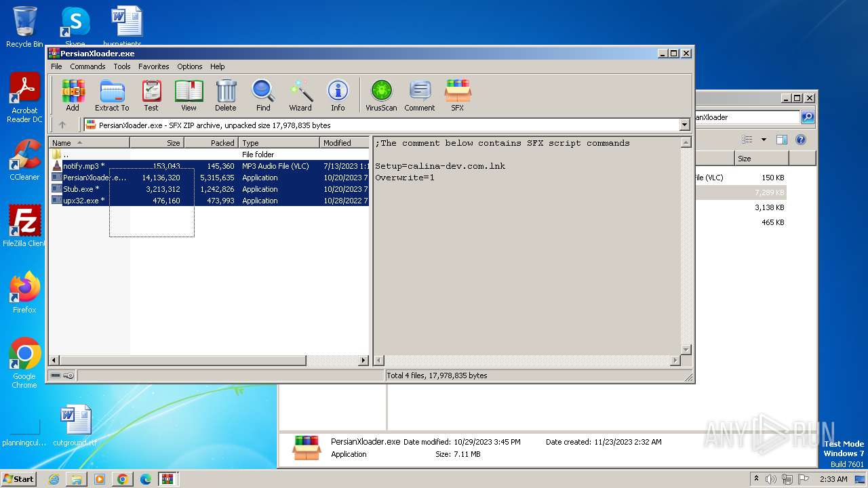868x488 pixels.
Task: Select the 7,289 KB row in Explorer
Action: tap(741, 192)
